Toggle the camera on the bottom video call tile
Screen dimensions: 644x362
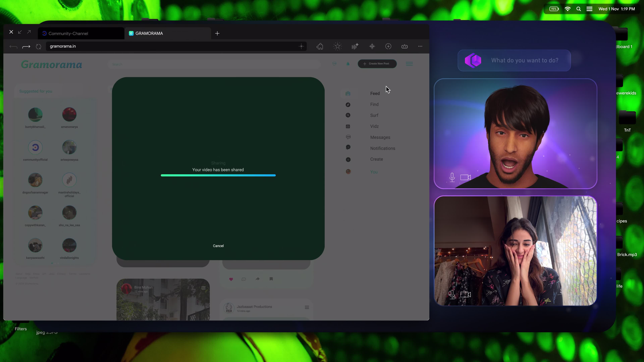[x=466, y=295]
